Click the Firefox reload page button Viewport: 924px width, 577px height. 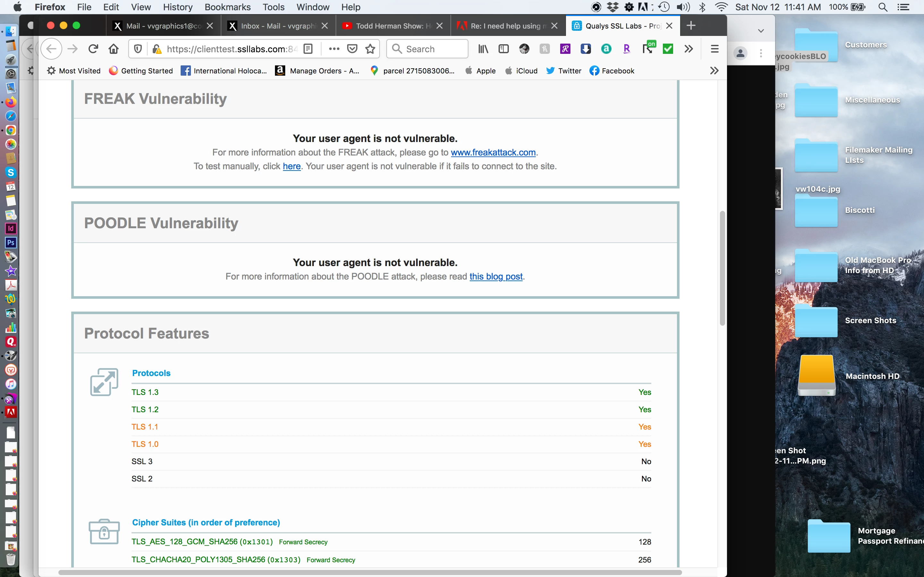(x=93, y=49)
